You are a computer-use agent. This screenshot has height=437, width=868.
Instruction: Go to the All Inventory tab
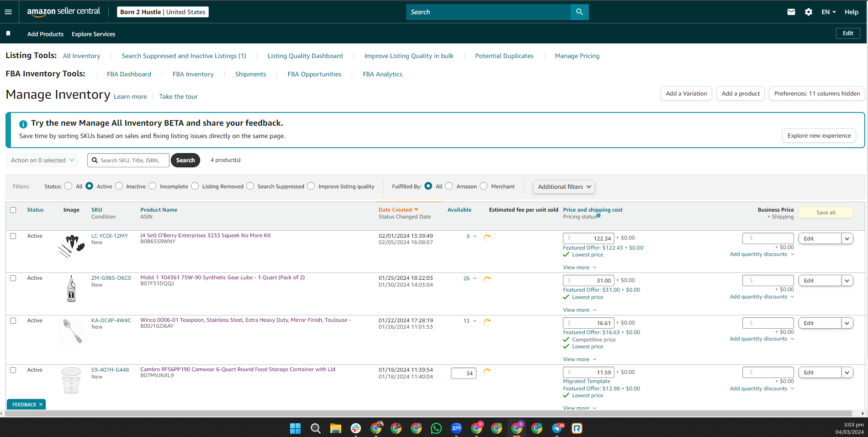81,56
